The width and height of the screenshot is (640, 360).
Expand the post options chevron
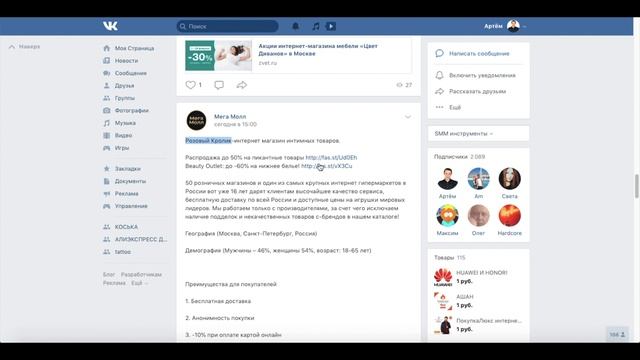tap(407, 117)
